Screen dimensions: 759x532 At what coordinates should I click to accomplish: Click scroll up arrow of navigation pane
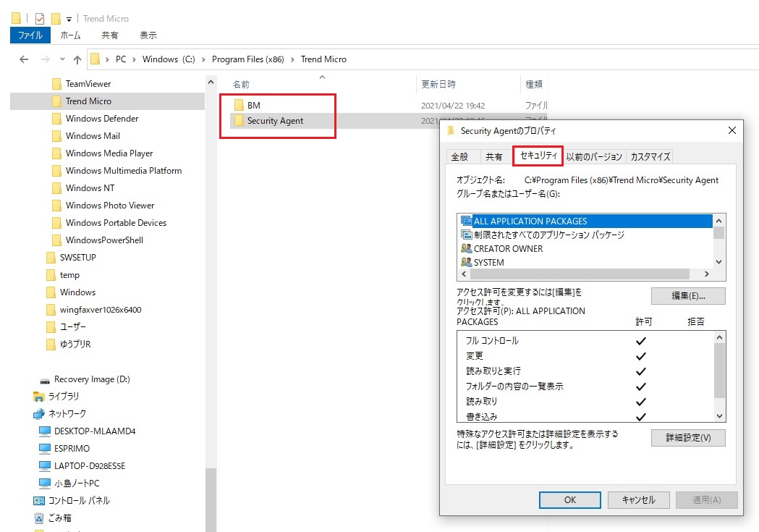click(211, 83)
